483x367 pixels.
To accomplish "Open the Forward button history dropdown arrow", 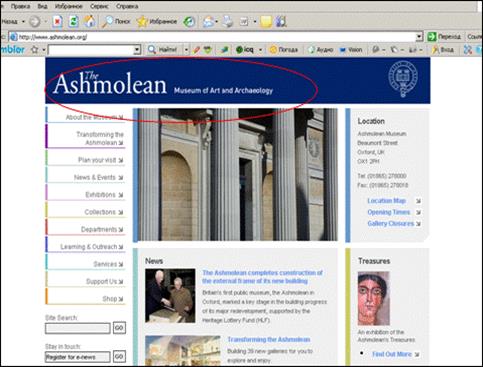I will click(x=46, y=22).
